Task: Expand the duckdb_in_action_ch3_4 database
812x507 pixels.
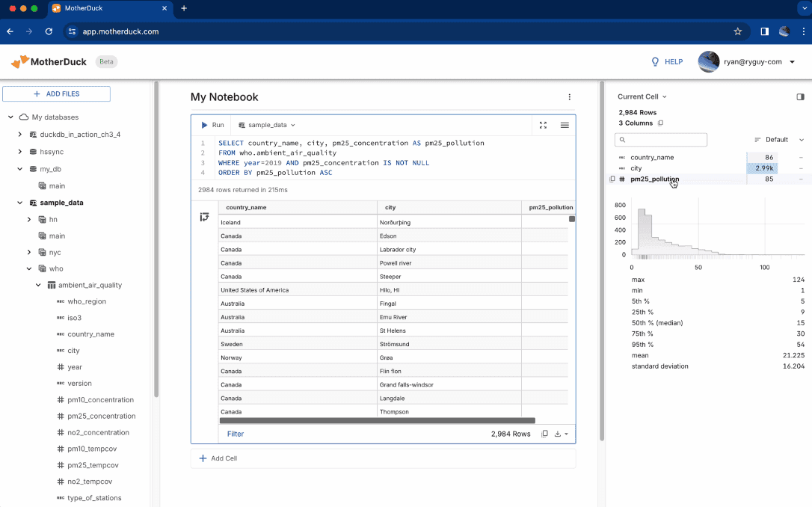Action: (20, 135)
